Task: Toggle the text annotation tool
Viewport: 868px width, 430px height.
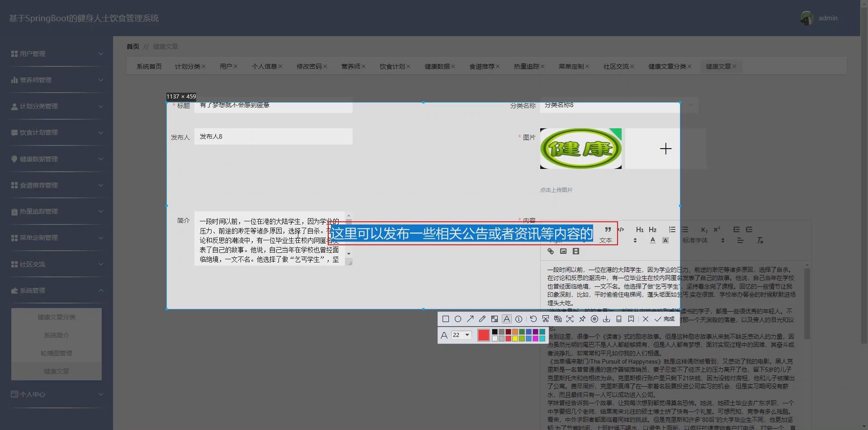Action: click(x=507, y=319)
